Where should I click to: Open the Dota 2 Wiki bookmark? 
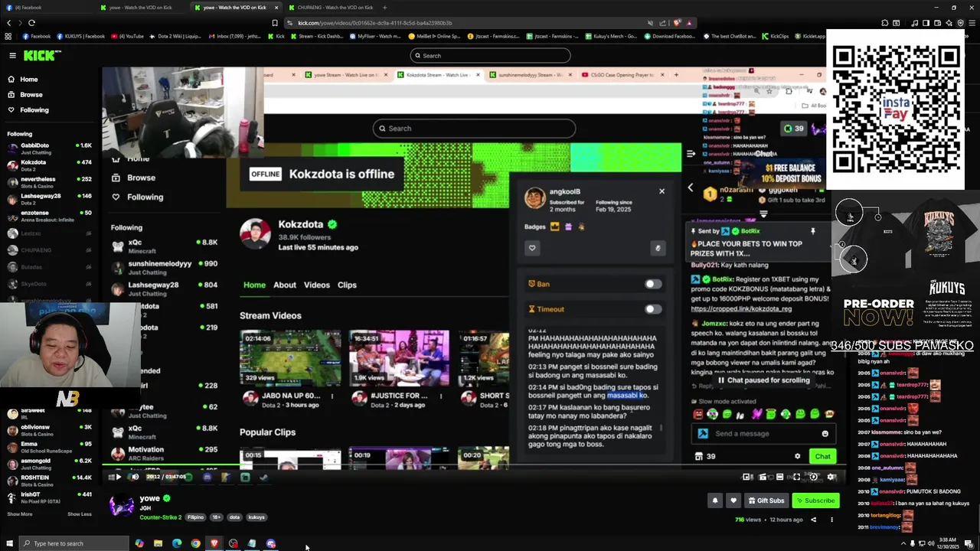coord(175,36)
